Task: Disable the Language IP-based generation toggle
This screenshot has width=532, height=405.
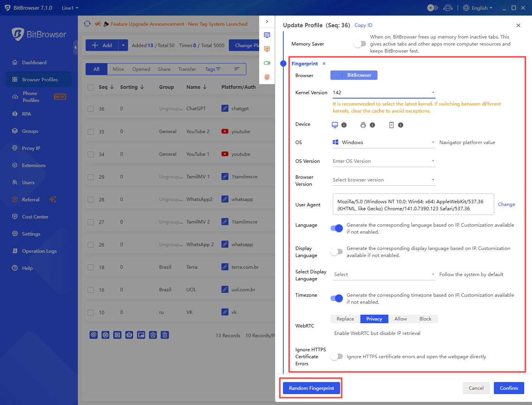Action: click(x=336, y=228)
